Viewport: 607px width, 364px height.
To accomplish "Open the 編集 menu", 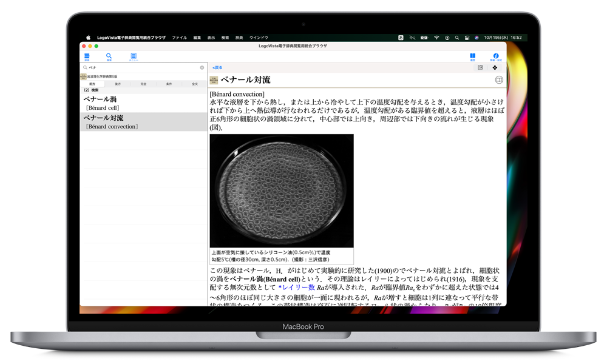I will pos(197,38).
